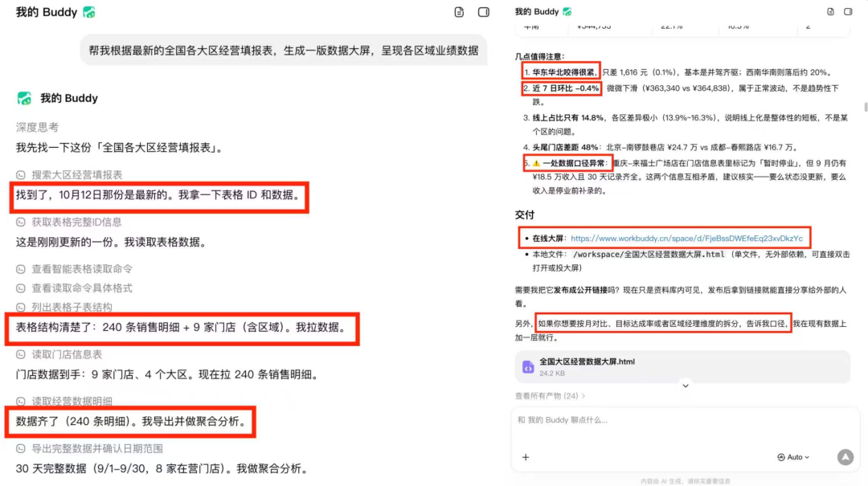Viewport: 868px width, 486px height.
Task: Click the line 我先找一下这份「全国各大区经营填报表」
Action: pyautogui.click(x=121, y=148)
